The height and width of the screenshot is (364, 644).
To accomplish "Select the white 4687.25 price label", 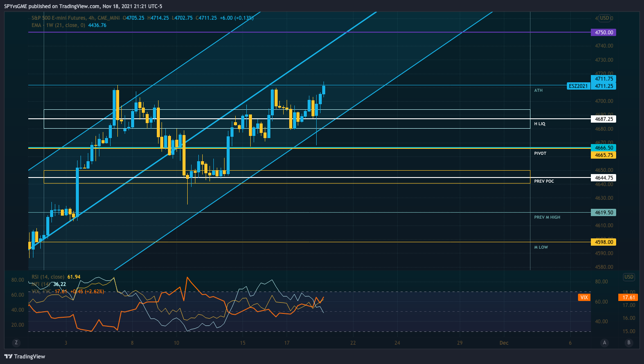I will tap(604, 119).
